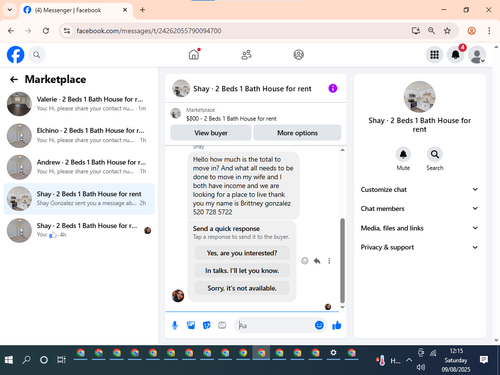Open Settings gear on the taskbar

[x=333, y=353]
